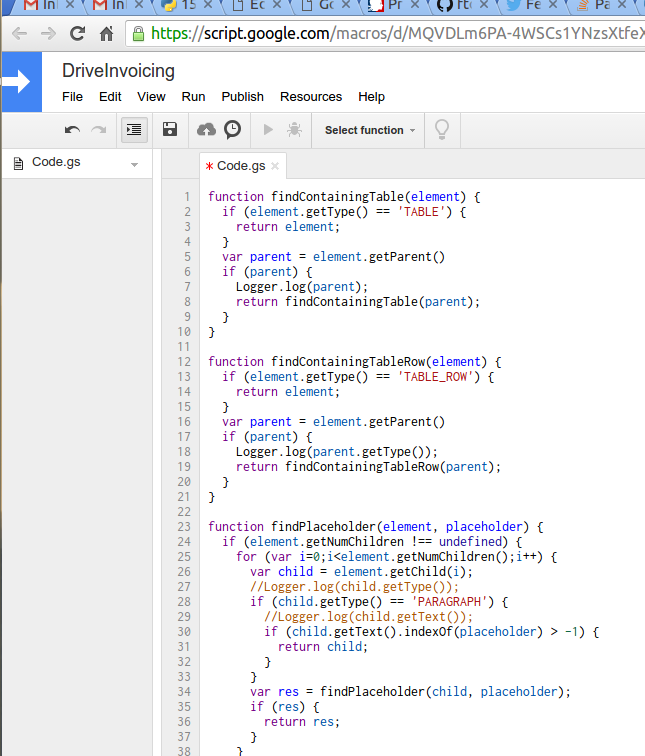The width and height of the screenshot is (645, 756).
Task: Click the blue arrow back-to-Drive icon
Action: (x=22, y=81)
